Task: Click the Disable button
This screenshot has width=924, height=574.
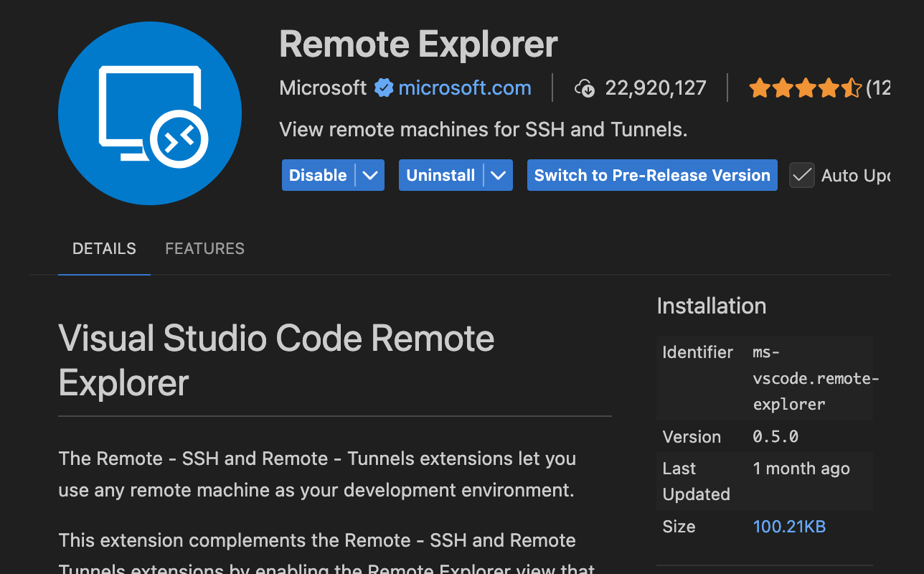Action: point(318,175)
